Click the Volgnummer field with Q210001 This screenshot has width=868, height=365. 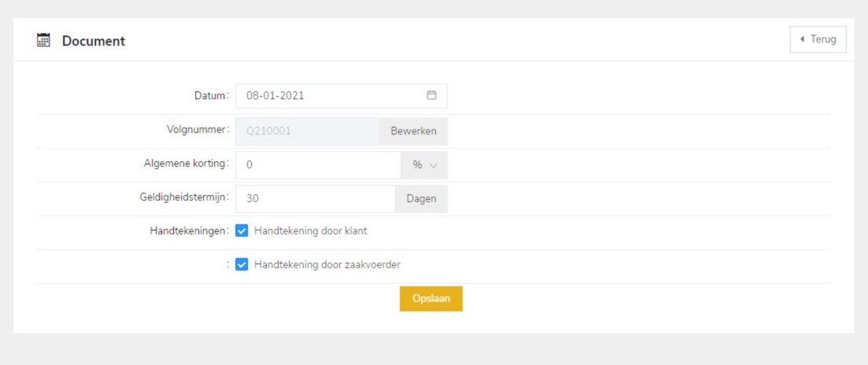[x=307, y=131]
